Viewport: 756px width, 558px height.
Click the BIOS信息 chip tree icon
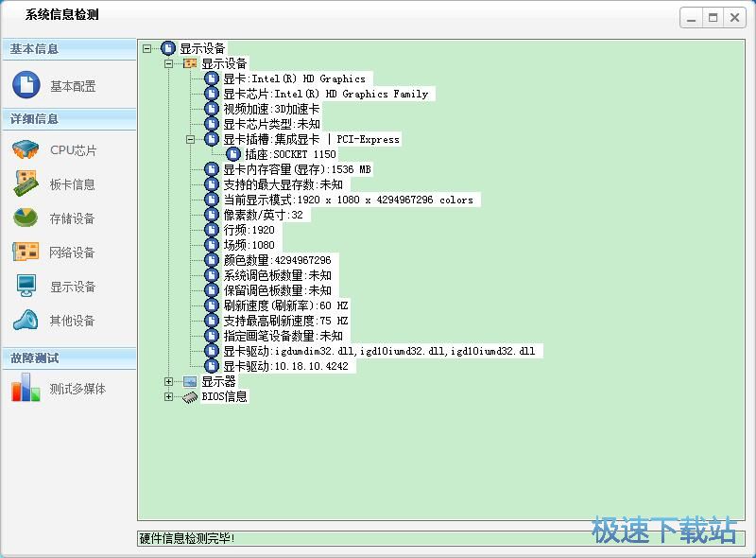(x=190, y=397)
